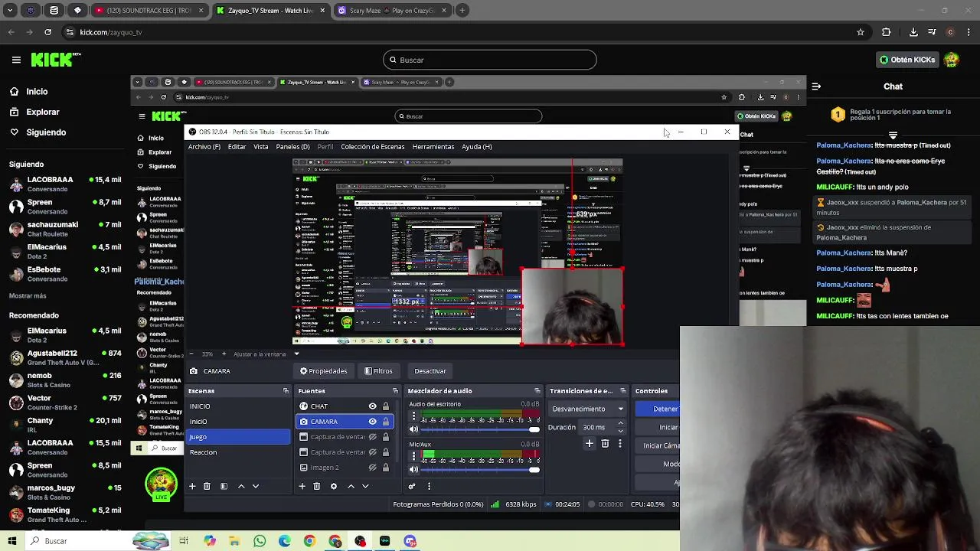Image resolution: width=980 pixels, height=551 pixels.
Task: Click the Desactivar button
Action: (x=430, y=371)
